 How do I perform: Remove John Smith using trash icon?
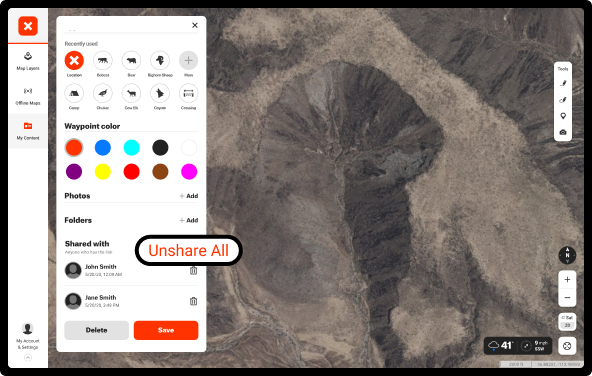click(x=193, y=270)
